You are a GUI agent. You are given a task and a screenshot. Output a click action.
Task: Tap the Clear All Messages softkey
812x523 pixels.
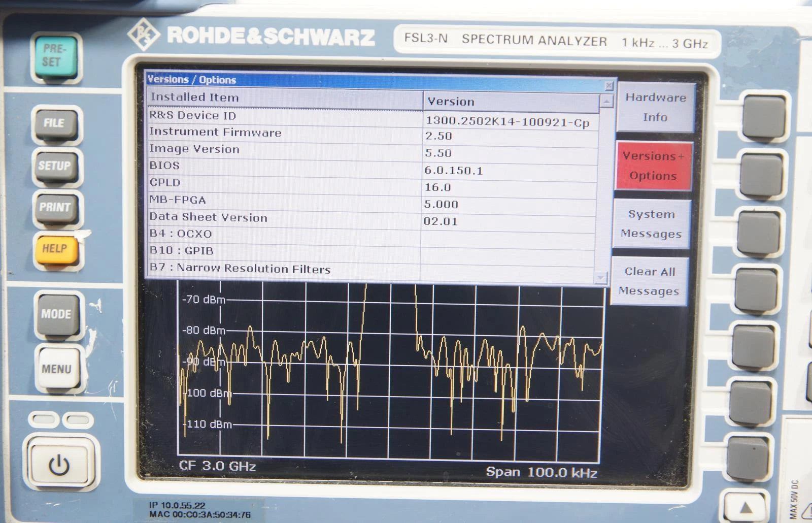pos(649,281)
